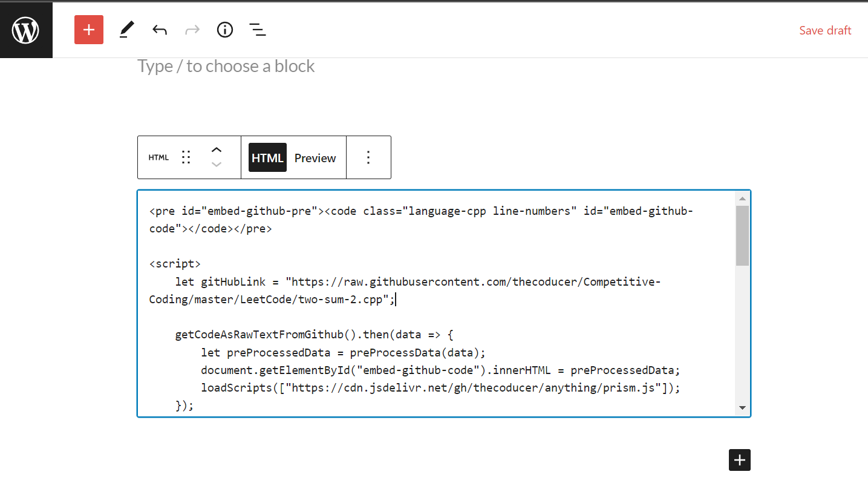The height and width of the screenshot is (486, 868).
Task: Open the document details info icon
Action: pyautogui.click(x=225, y=30)
